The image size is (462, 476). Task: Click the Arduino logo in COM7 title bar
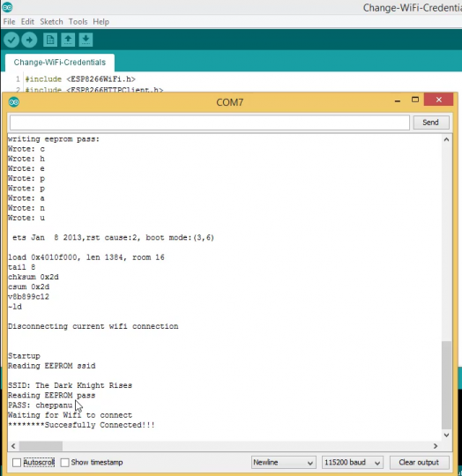(14, 102)
